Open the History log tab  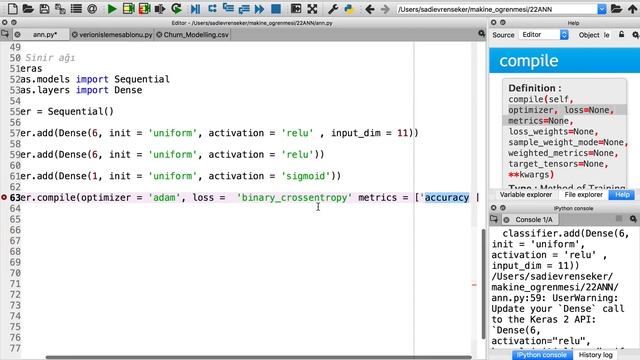pos(595,355)
